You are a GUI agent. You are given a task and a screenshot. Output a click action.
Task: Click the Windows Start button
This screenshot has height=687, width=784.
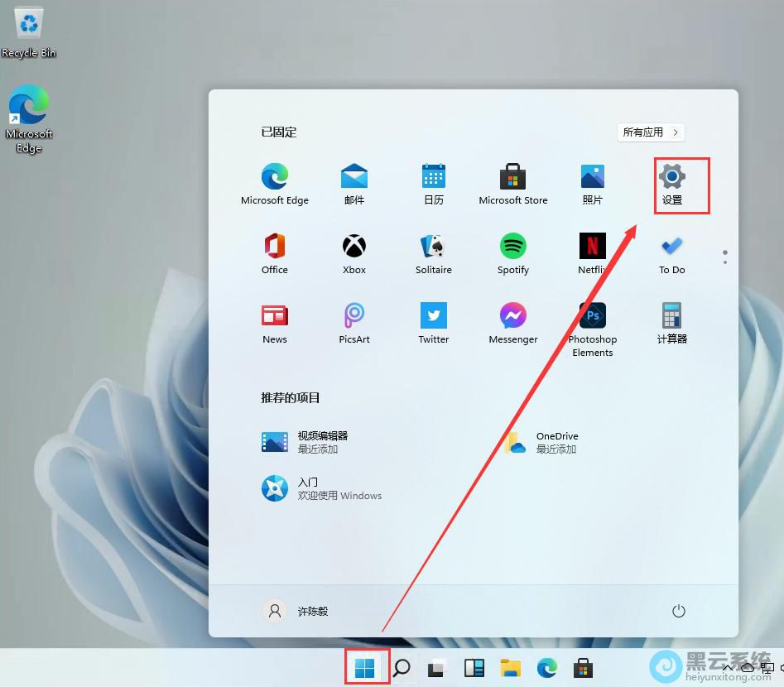pyautogui.click(x=365, y=667)
